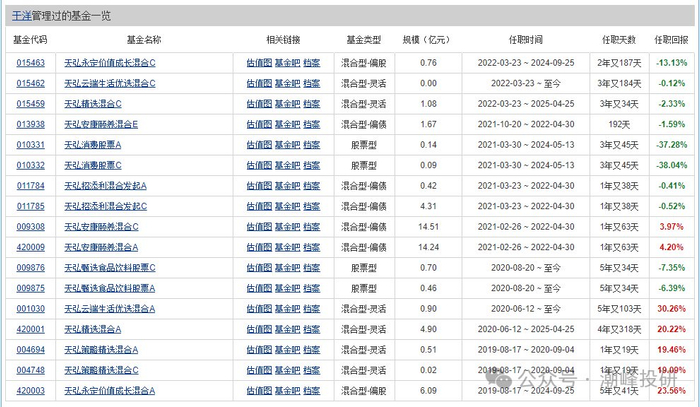Screen dimensions: 700x407
Task: Open 基金吧 link in row 420001
Action: click(x=288, y=329)
